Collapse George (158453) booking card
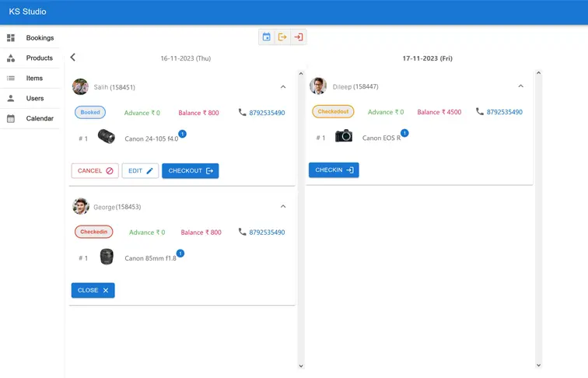This screenshot has height=378, width=588. click(x=283, y=206)
